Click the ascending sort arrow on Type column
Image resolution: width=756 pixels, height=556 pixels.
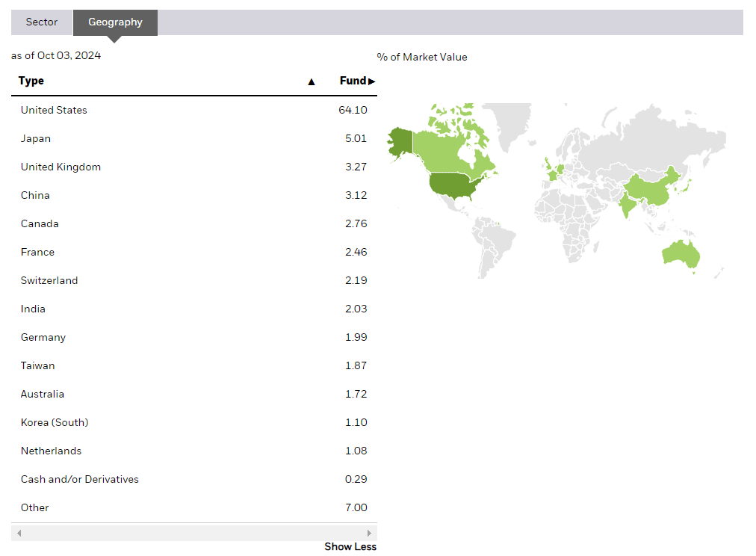312,81
